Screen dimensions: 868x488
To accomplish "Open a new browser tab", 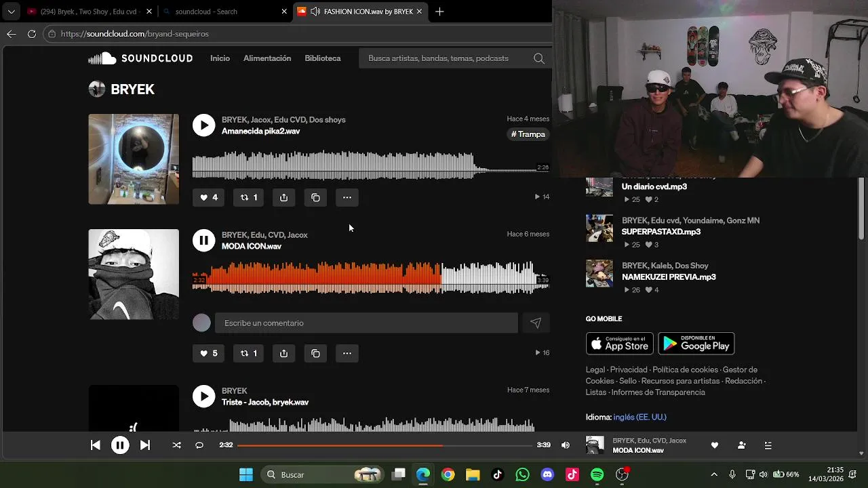I will pyautogui.click(x=439, y=12).
